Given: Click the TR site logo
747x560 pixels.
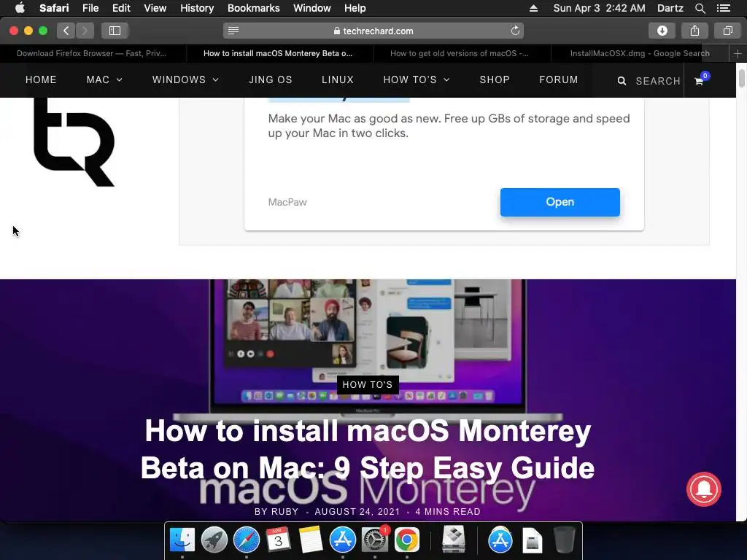Looking at the screenshot, I should 74,142.
